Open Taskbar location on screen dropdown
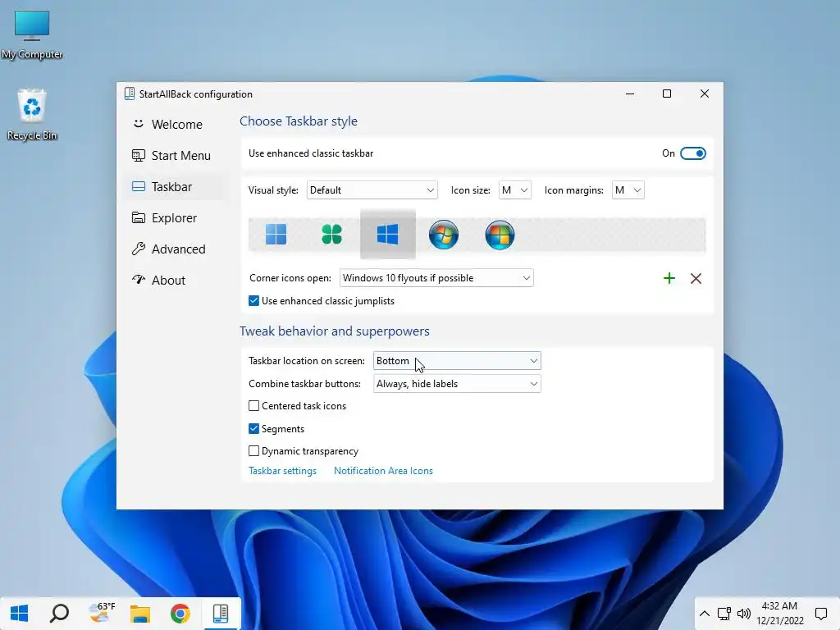The width and height of the screenshot is (840, 630). [x=457, y=361]
